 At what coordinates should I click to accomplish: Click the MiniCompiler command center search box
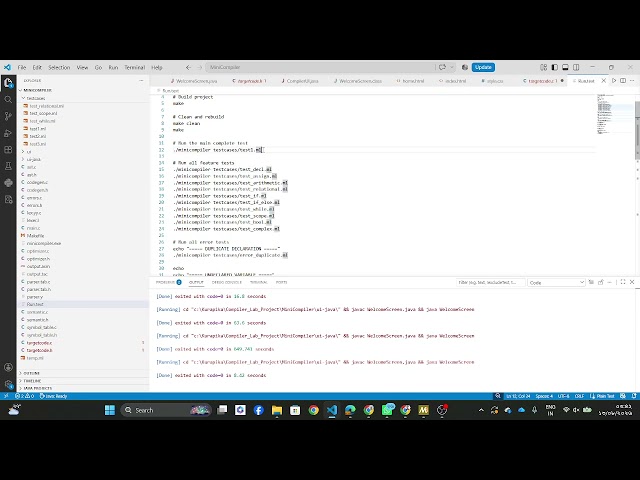click(320, 67)
